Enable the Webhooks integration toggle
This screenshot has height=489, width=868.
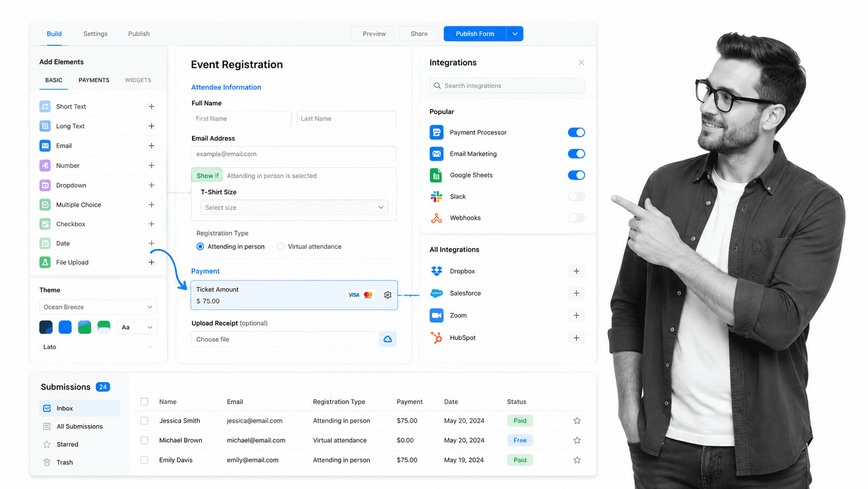point(576,218)
